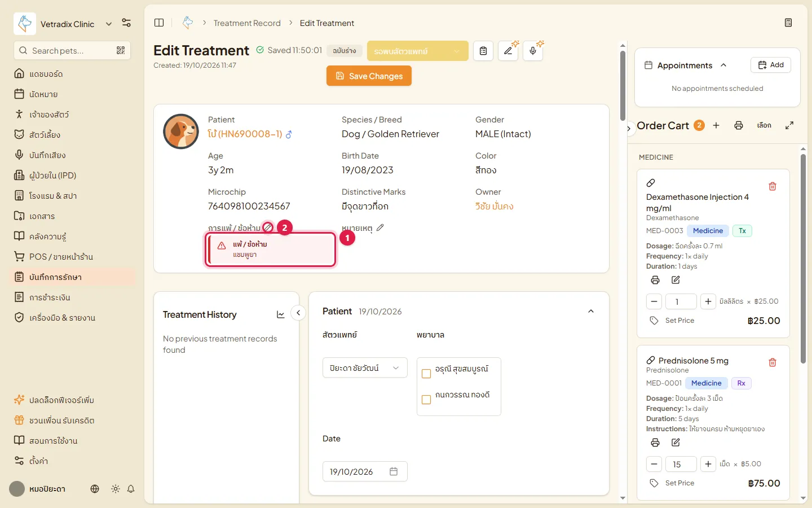Toggle the light theme sun icon
This screenshot has height=508, width=812.
pyautogui.click(x=116, y=489)
